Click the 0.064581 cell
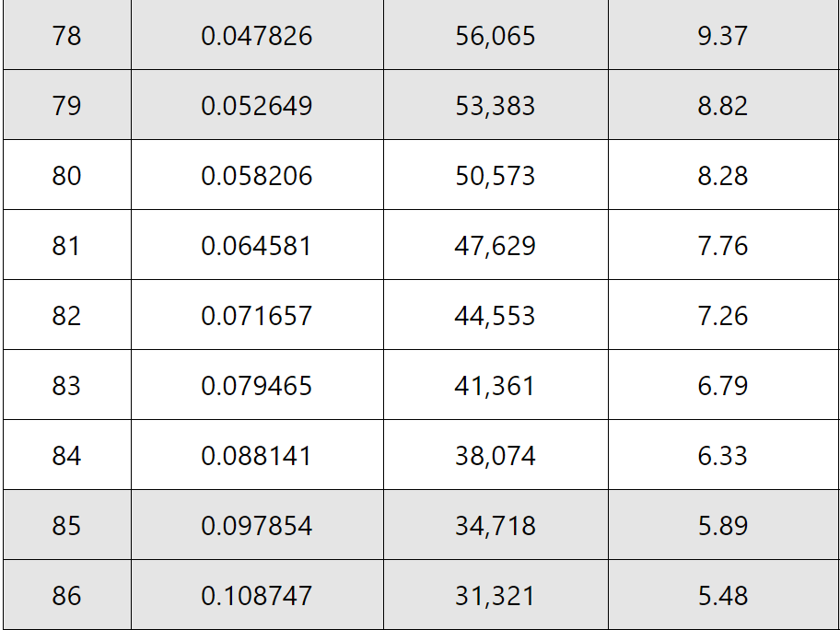840x630 pixels. tap(257, 245)
